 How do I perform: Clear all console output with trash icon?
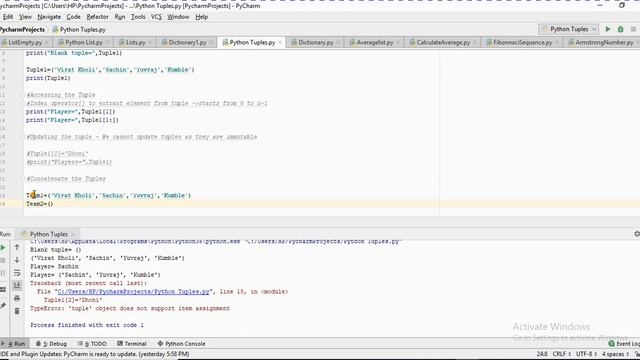pos(17,311)
